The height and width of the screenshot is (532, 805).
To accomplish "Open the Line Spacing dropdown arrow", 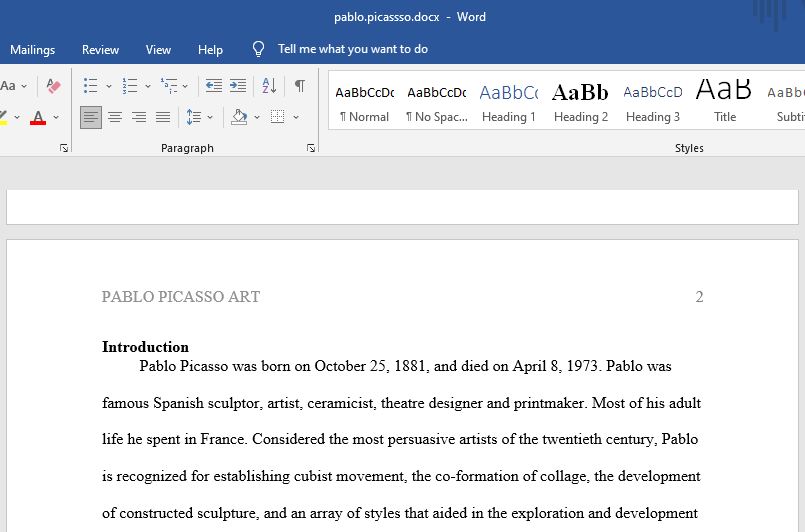I will tap(210, 118).
